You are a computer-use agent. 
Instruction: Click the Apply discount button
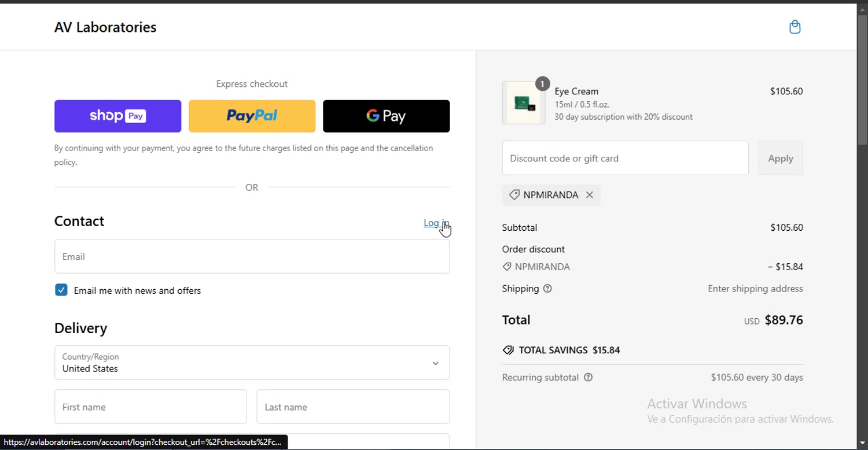781,158
